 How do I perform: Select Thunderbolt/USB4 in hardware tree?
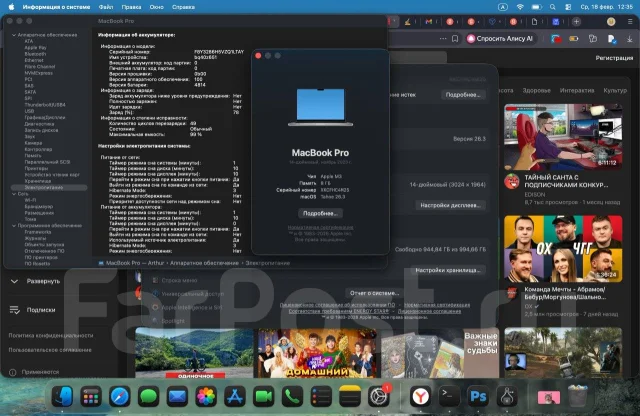45,105
